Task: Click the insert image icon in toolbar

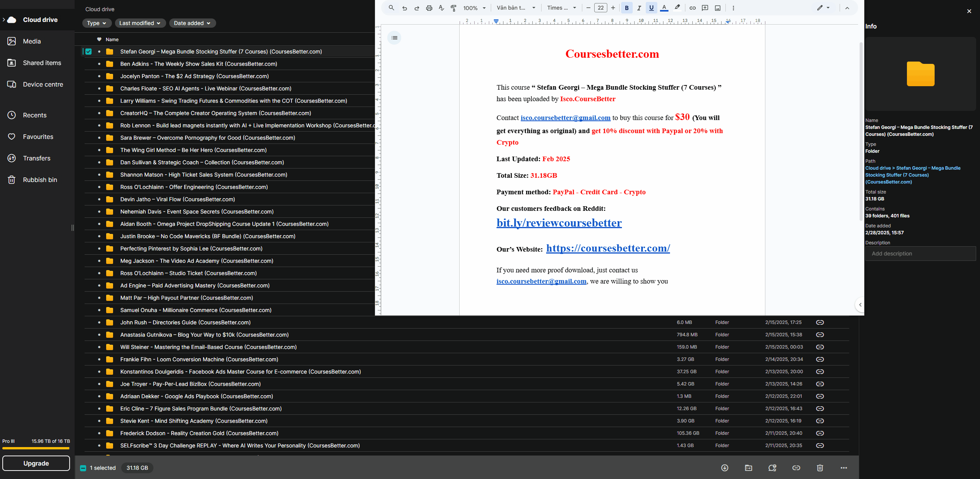Action: coord(718,8)
